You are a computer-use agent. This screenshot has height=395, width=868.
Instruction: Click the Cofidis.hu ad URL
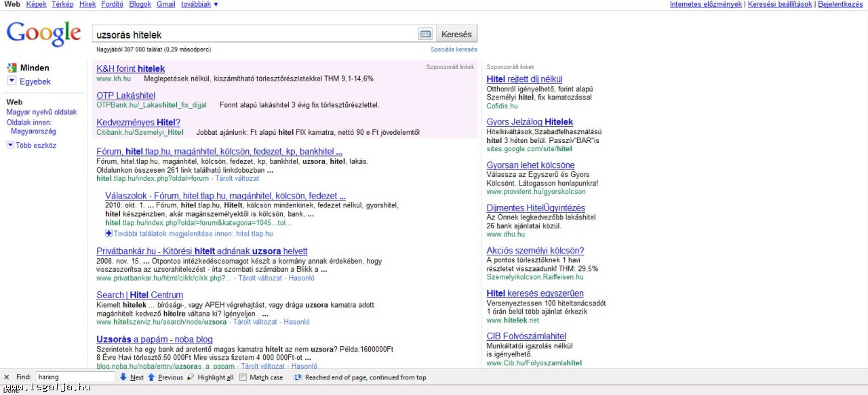pyautogui.click(x=502, y=106)
